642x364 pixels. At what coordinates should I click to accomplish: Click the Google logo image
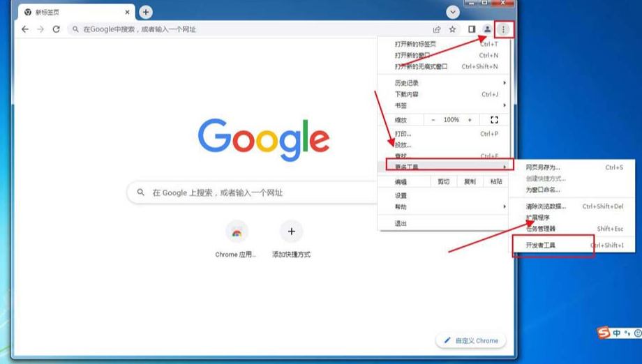[264, 140]
